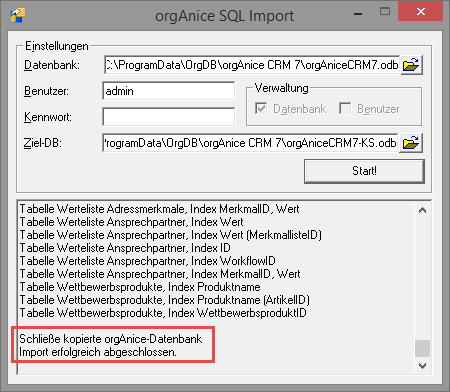450x392 pixels.
Task: Click log line 'Tabelle Wettbewerbsprodukte, Index Produktname (ArtikelID)'
Action: tap(165, 300)
